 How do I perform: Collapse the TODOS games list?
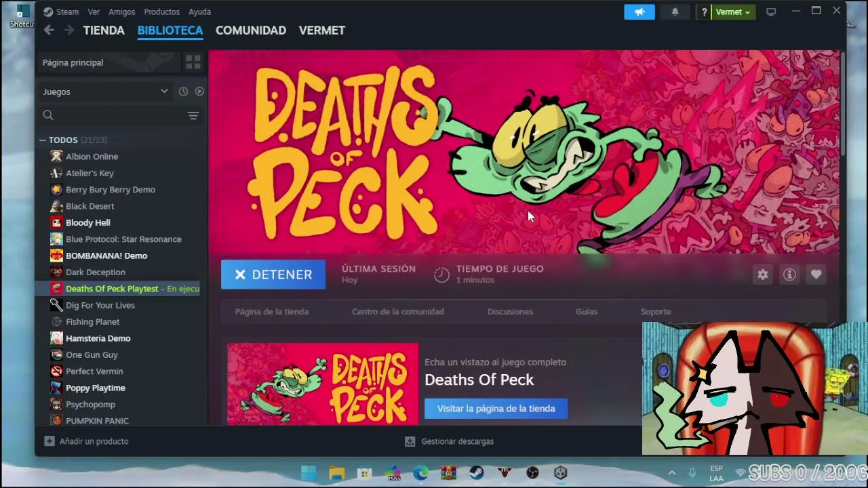pyautogui.click(x=43, y=140)
